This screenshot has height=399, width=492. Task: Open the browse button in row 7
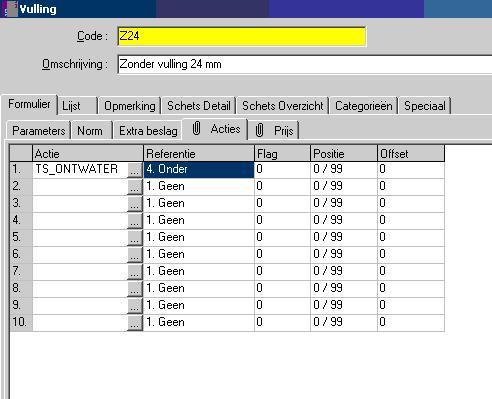[134, 272]
